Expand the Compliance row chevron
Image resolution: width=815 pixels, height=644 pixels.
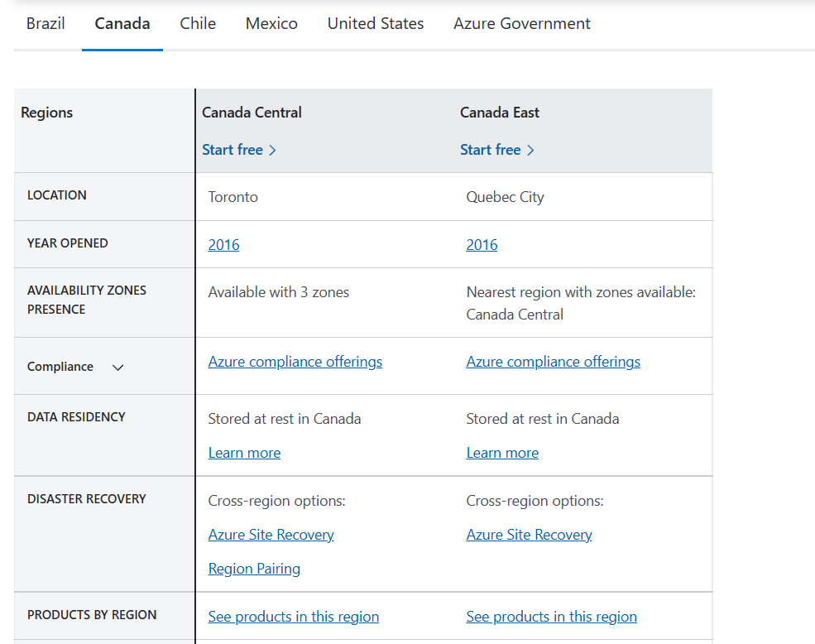[118, 368]
